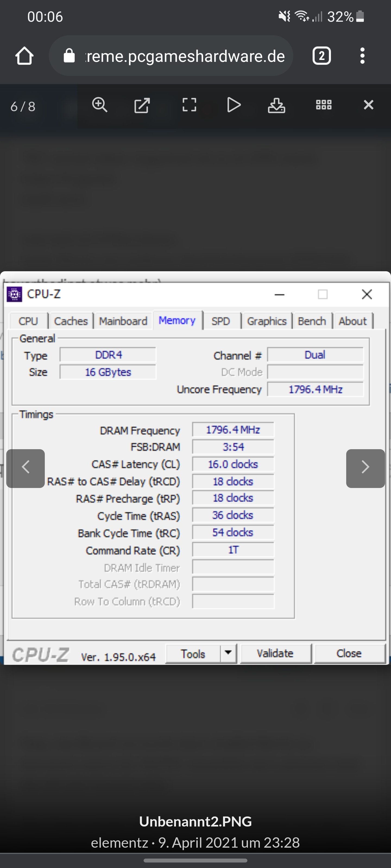Viewport: 391px width, 868px height.
Task: Click the Validate button
Action: [x=275, y=654]
